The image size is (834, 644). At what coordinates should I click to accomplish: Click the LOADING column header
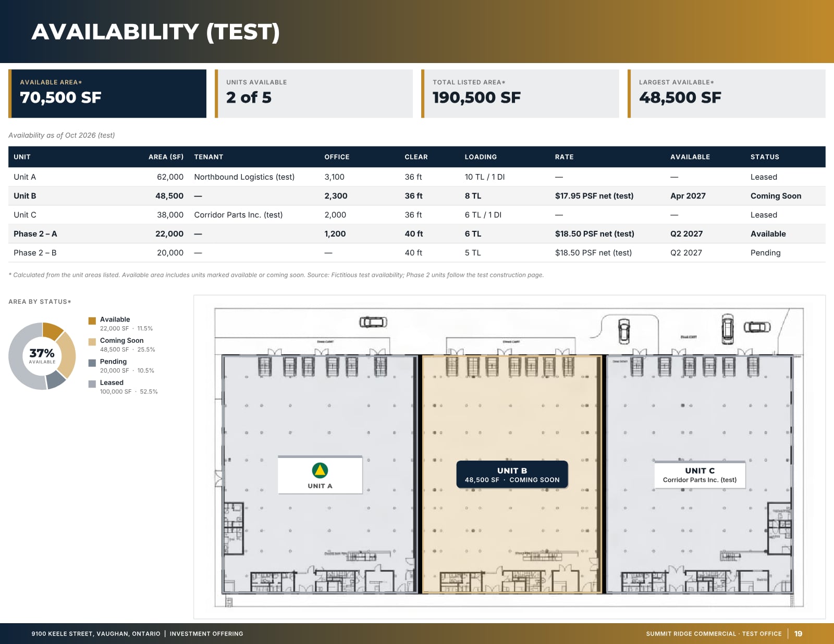(481, 157)
